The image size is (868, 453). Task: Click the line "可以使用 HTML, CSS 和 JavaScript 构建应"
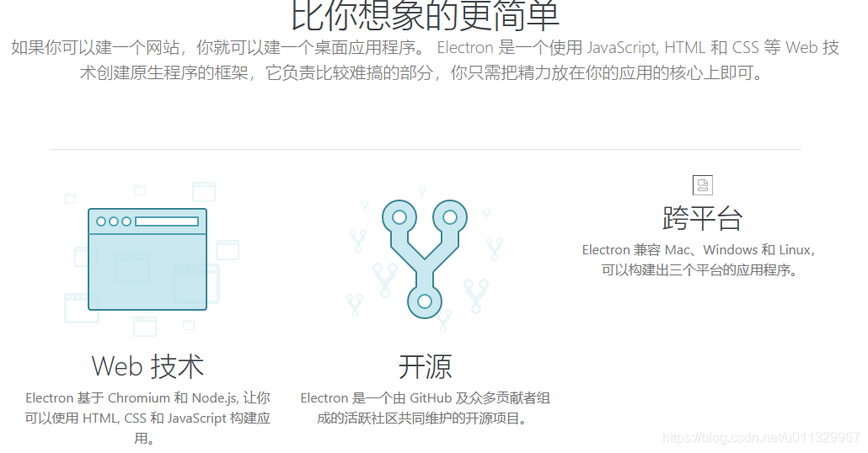pos(147,418)
